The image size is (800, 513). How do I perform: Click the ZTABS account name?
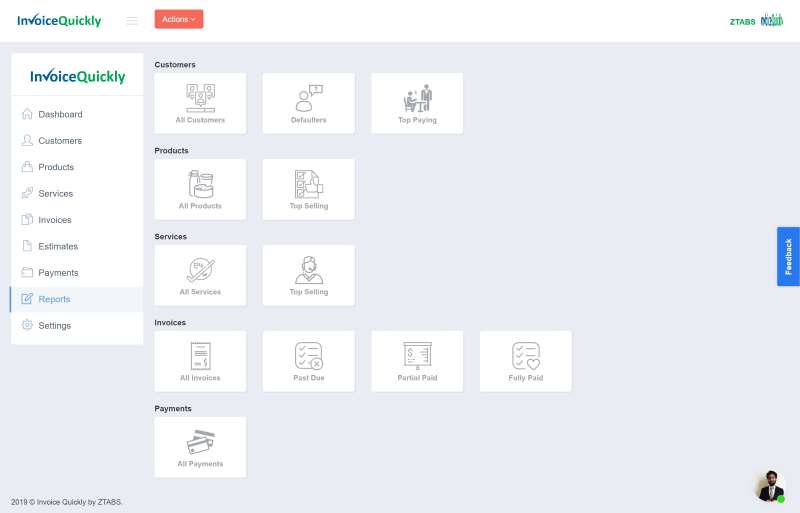click(742, 21)
